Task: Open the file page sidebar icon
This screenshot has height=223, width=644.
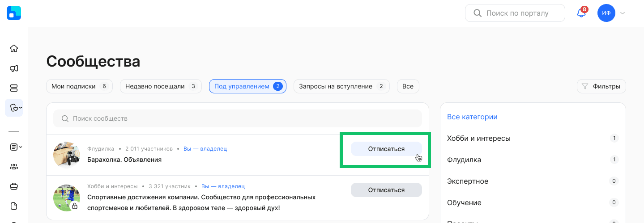Action: (x=14, y=206)
